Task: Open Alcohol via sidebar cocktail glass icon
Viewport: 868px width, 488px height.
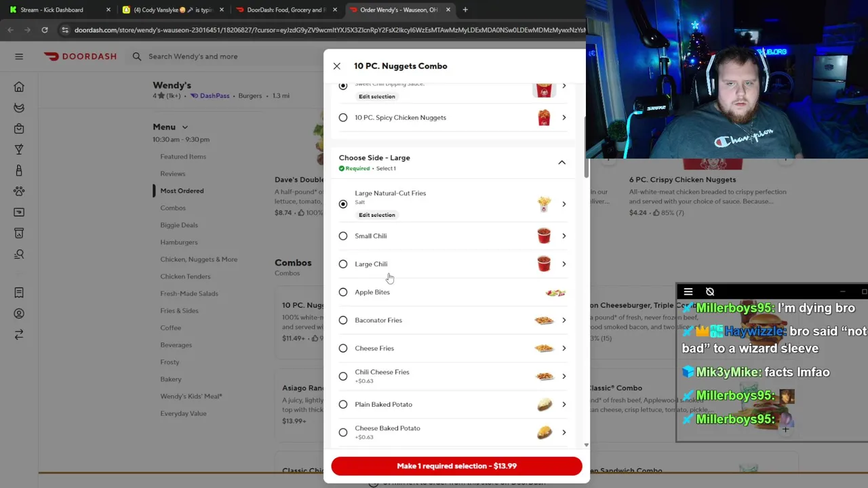Action: 19,150
